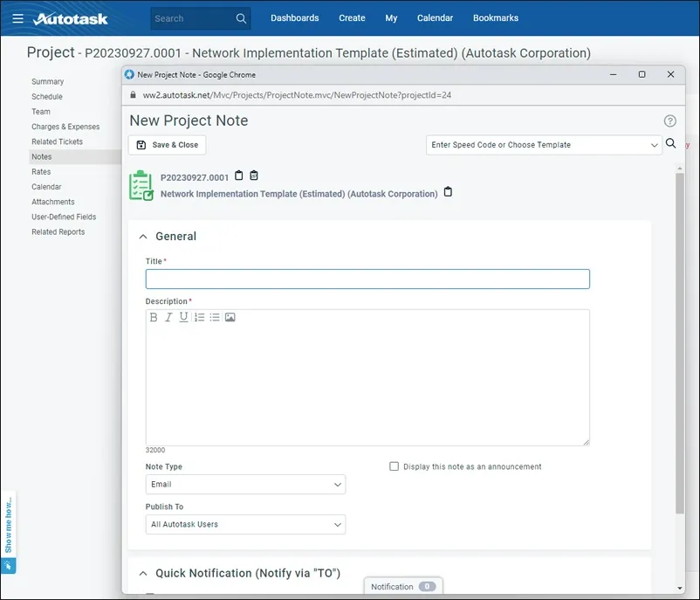Click the popup address bar URL
700x600 pixels.
click(297, 95)
